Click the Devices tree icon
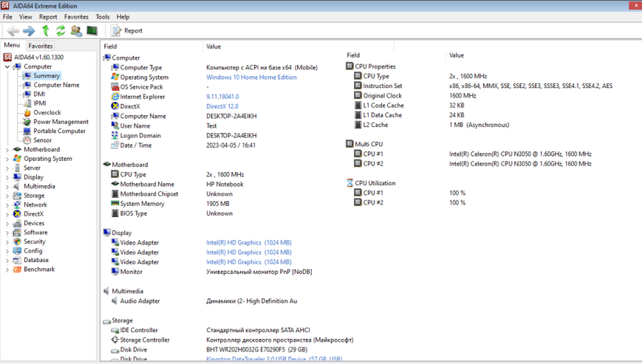 tap(17, 223)
